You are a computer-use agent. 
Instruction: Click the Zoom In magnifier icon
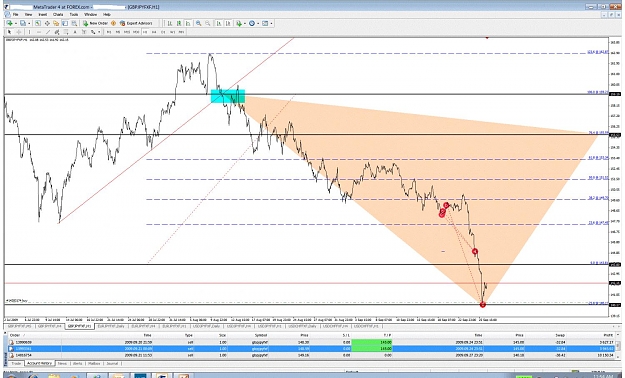(x=198, y=24)
